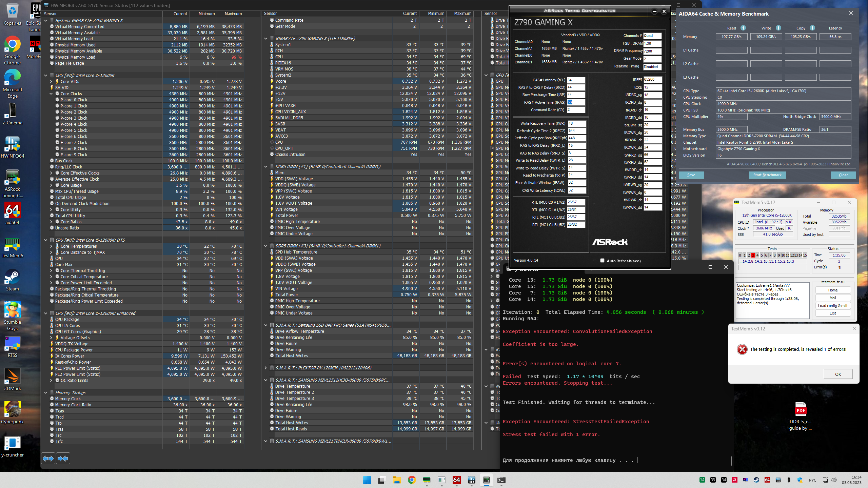Click tRAS value input field
The height and width of the screenshot is (488, 868).
pos(576,102)
